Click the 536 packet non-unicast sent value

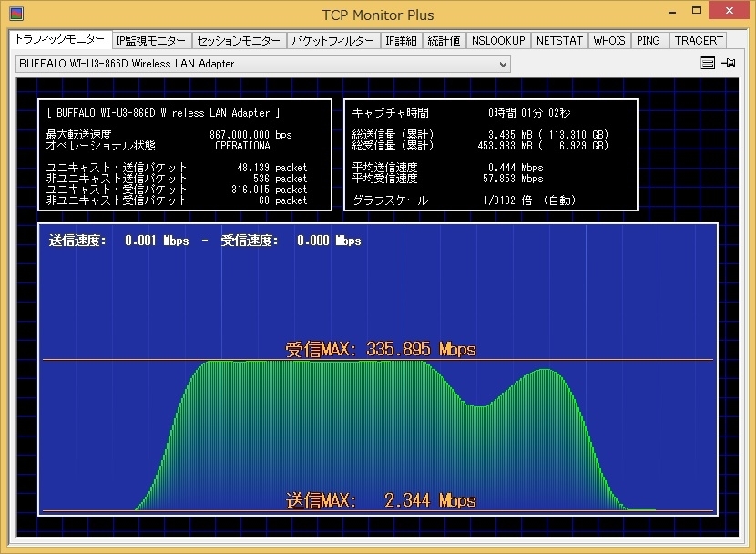tap(281, 179)
